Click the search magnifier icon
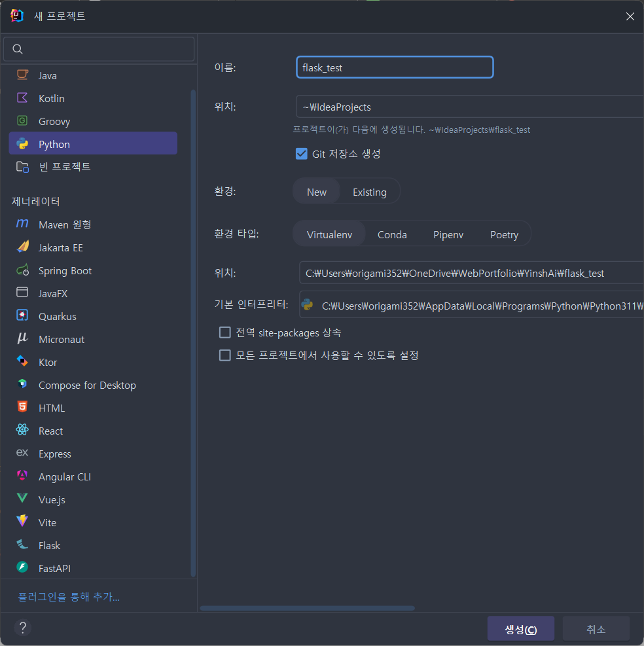Screen dimensions: 644x646 tap(17, 49)
